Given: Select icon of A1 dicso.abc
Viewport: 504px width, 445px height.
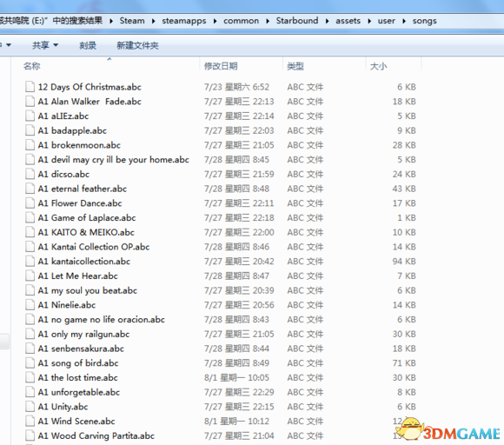Looking at the screenshot, I should [30, 174].
